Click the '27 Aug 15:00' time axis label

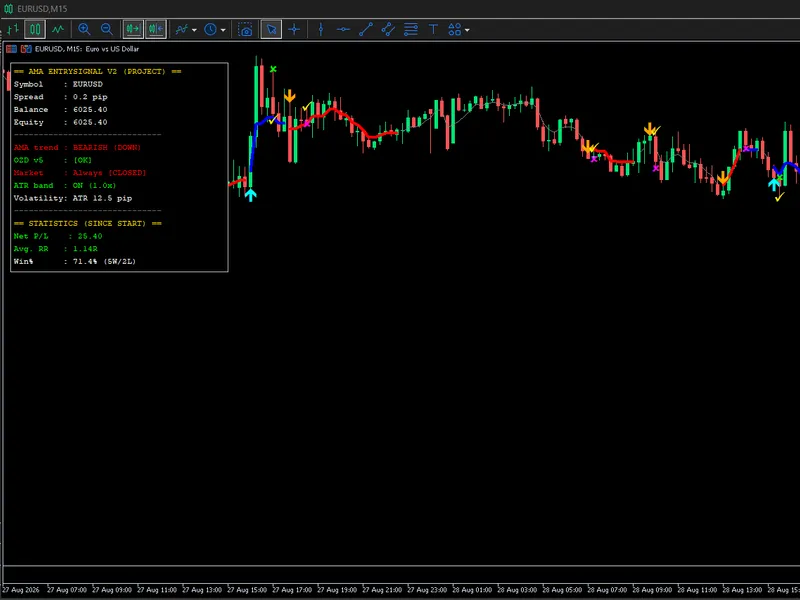tap(247, 590)
